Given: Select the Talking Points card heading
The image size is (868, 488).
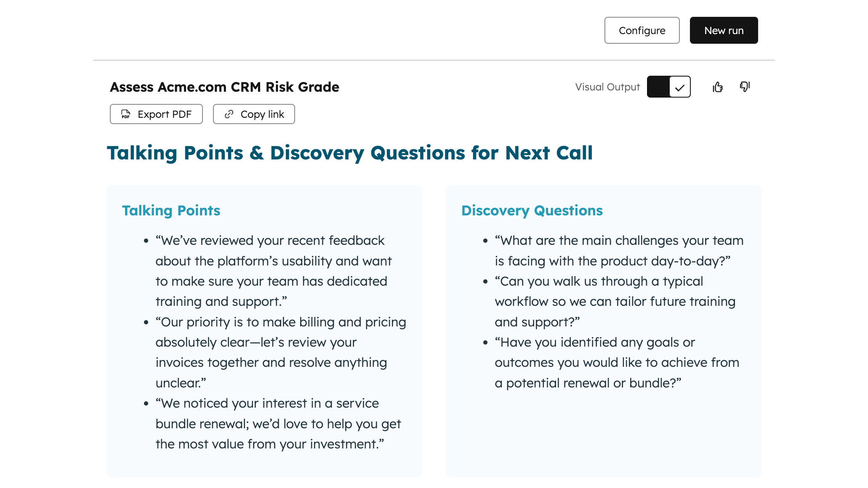Looking at the screenshot, I should point(171,210).
